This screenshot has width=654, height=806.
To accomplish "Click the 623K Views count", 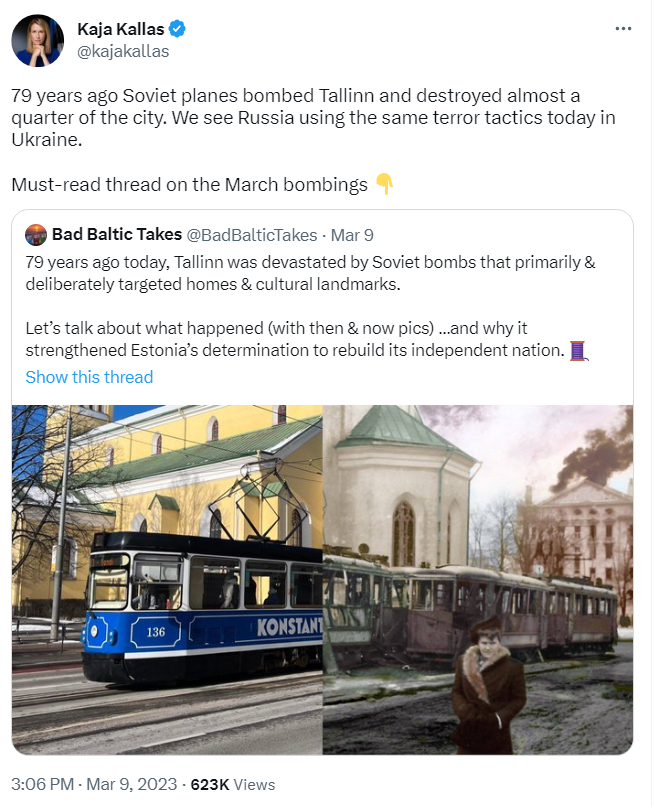I will [233, 785].
